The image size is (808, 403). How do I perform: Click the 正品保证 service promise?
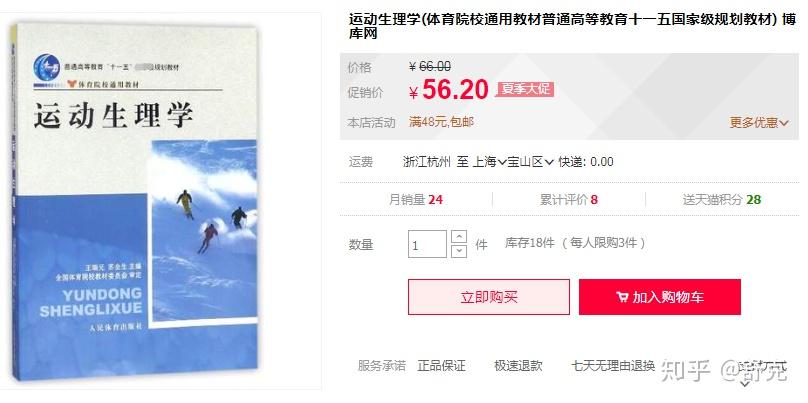click(441, 366)
